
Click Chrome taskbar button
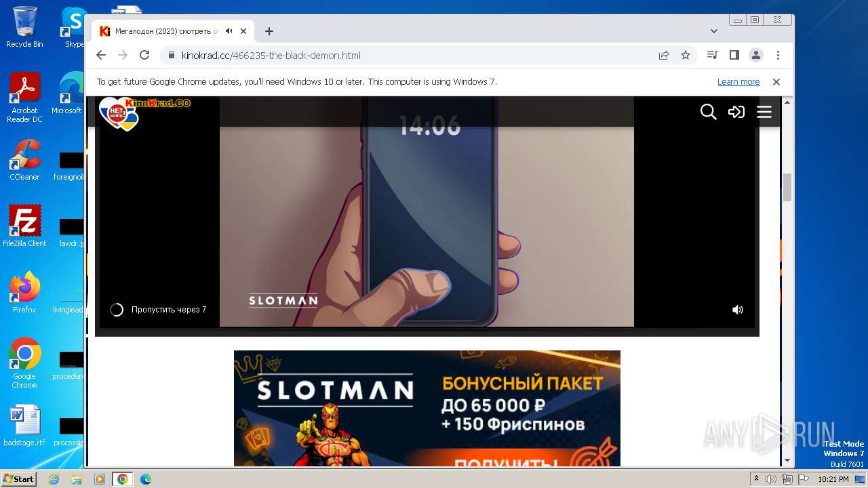pyautogui.click(x=123, y=479)
